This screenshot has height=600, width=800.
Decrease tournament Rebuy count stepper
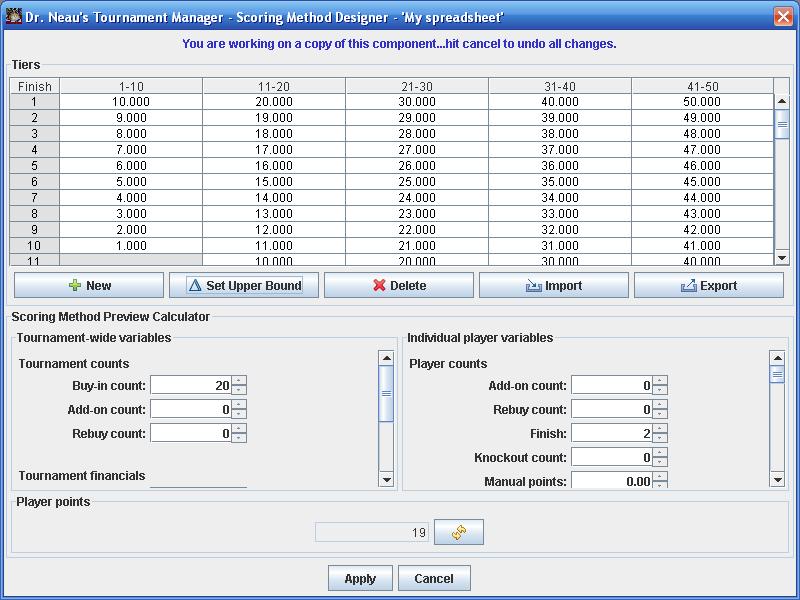point(239,438)
